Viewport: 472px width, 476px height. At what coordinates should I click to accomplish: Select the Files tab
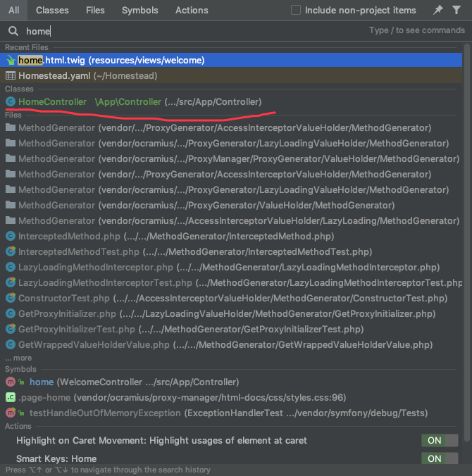(95, 11)
